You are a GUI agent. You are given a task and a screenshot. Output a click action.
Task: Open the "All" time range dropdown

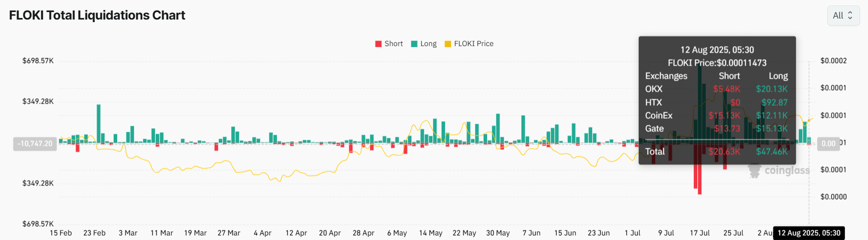[843, 16]
